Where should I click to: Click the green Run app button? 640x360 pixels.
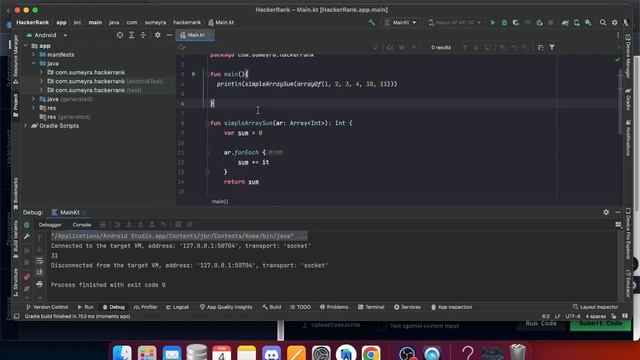coord(493,22)
